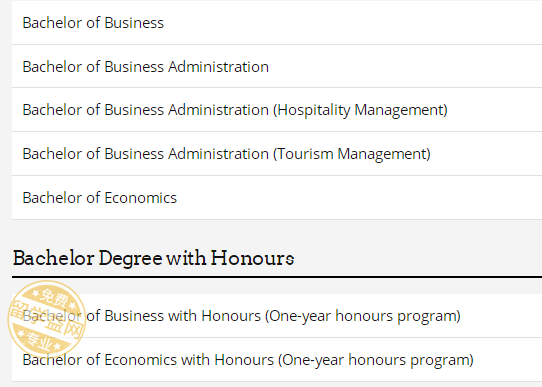Select Business Administration (Tourism Management) degree

(x=226, y=154)
